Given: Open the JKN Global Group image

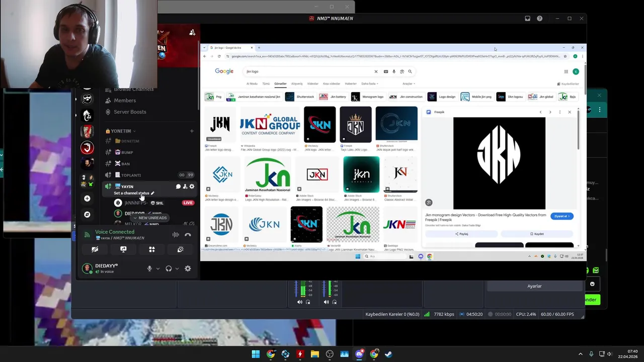Looking at the screenshot, I should coord(270,124).
